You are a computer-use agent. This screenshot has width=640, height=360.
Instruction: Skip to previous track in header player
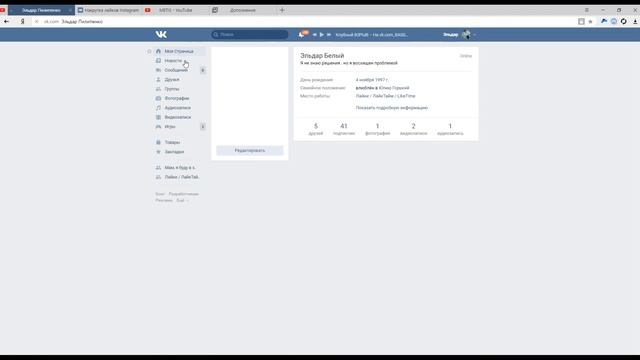pos(314,35)
